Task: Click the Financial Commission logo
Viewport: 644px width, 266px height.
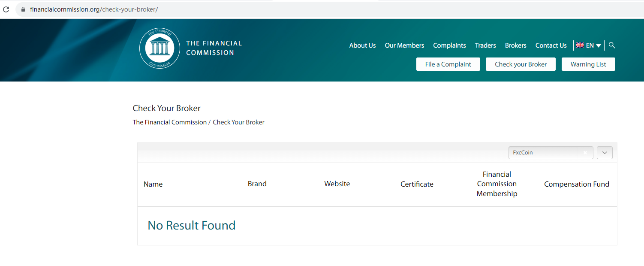Action: point(159,48)
